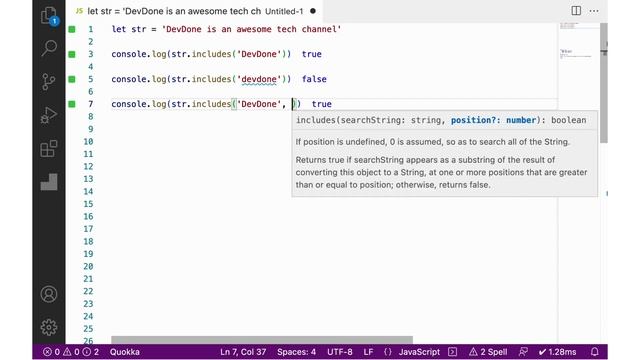Click the feedback icon in status bar
Image resolution: width=640 pixels, height=360 pixels.
tap(523, 352)
